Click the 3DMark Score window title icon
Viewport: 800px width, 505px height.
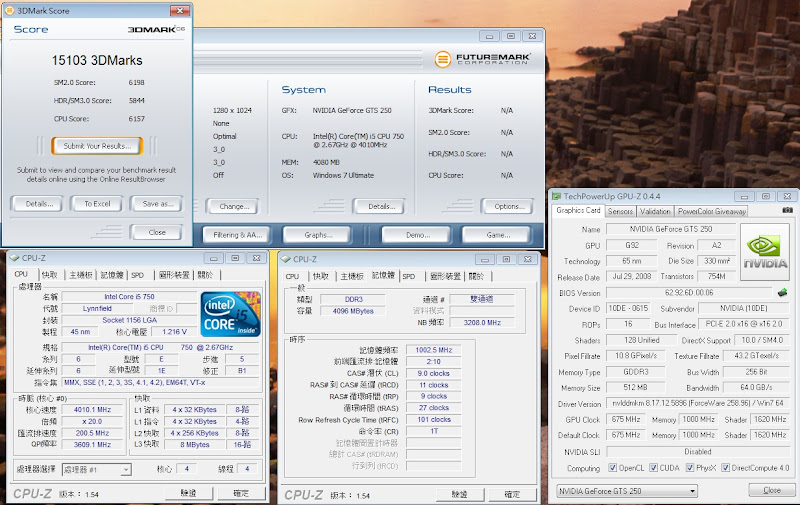(11, 8)
